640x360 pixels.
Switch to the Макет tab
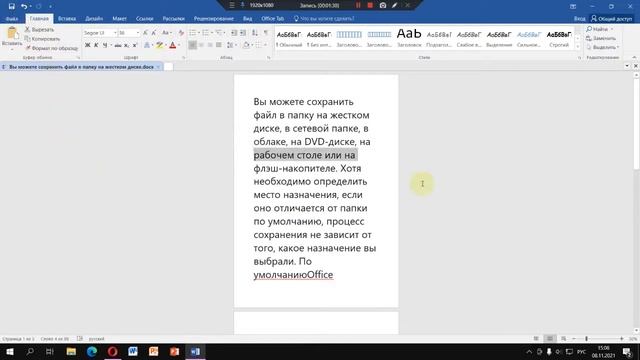tap(119, 19)
